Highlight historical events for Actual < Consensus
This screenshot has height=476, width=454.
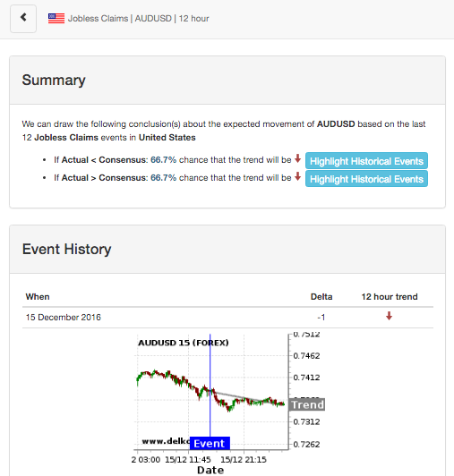coord(366,160)
